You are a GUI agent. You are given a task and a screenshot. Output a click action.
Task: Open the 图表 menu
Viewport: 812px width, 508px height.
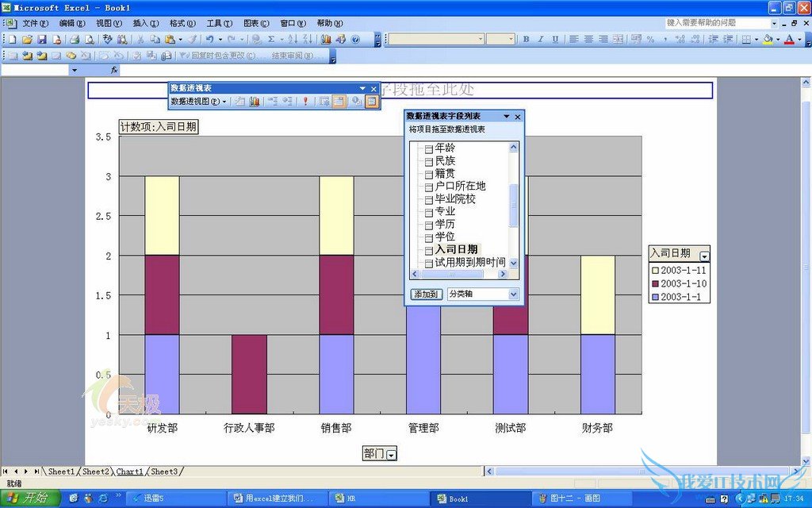point(255,23)
